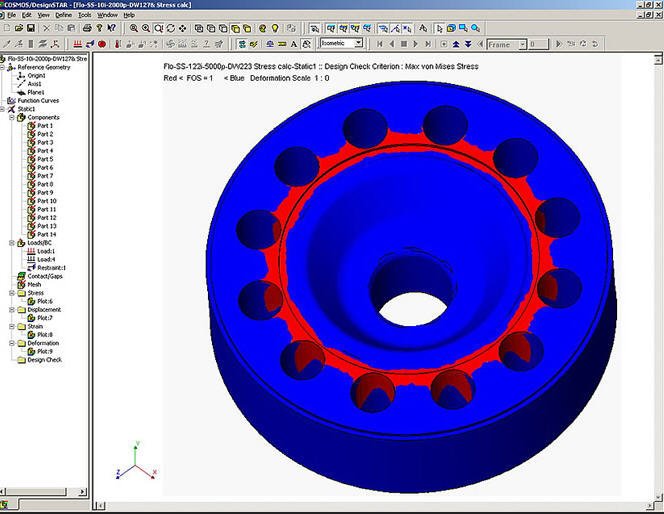
Task: Click the arrow selection pointer icon
Action: click(439, 28)
